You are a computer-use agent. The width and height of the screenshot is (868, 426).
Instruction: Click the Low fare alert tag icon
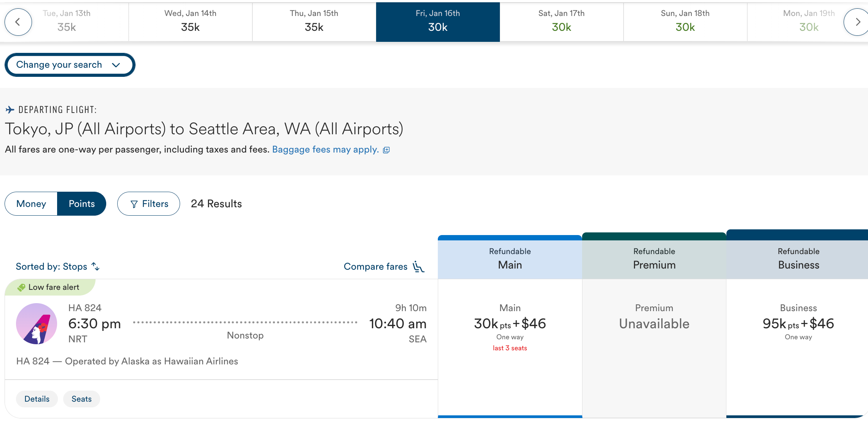(x=22, y=288)
